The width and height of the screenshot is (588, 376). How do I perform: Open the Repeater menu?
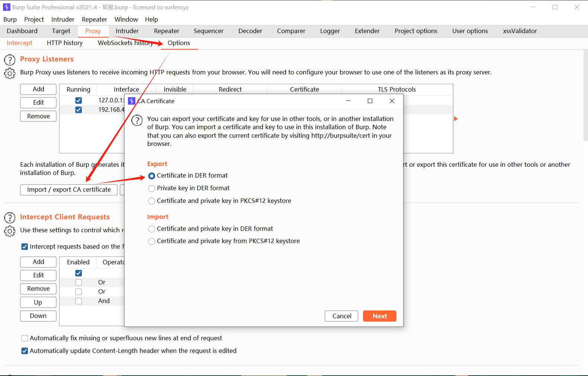94,19
